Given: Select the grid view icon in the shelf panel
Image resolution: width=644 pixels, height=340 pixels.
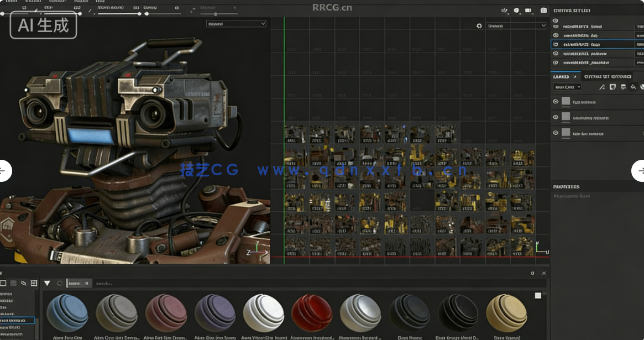Looking at the screenshot, I should pos(34,283).
